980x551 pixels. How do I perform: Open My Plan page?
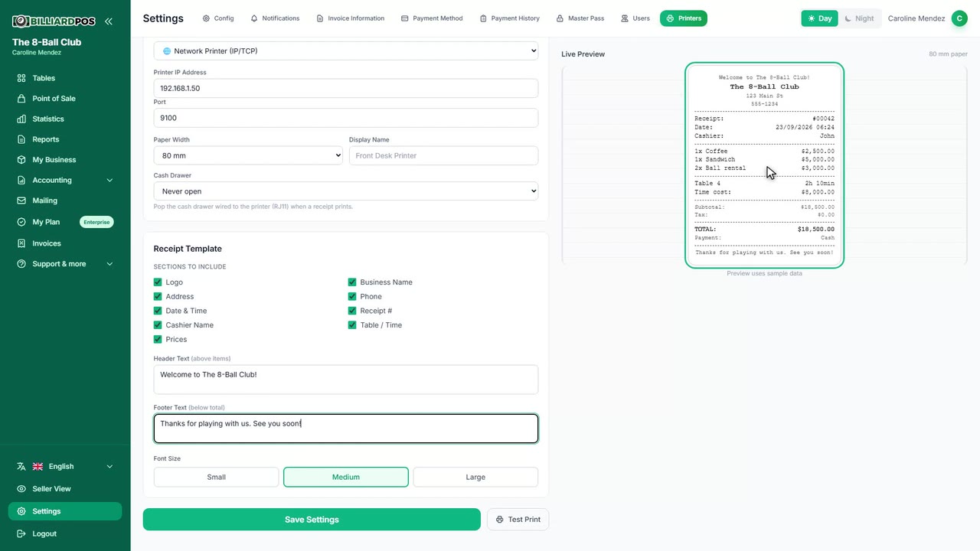click(46, 222)
